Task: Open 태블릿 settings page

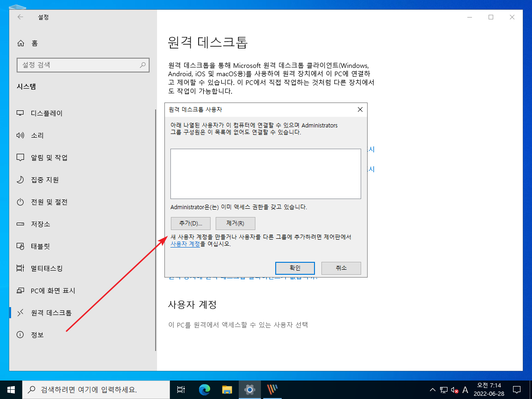Action: [40, 246]
